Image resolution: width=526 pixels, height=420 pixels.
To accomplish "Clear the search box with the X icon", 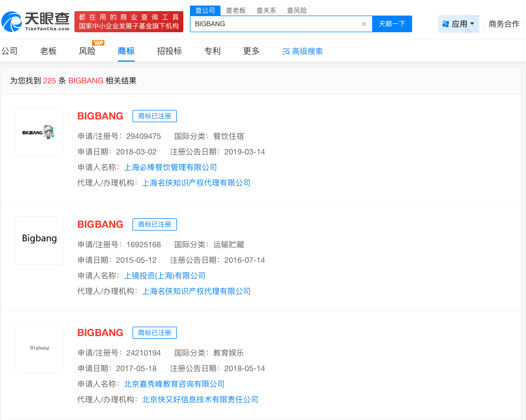I will click(x=364, y=24).
